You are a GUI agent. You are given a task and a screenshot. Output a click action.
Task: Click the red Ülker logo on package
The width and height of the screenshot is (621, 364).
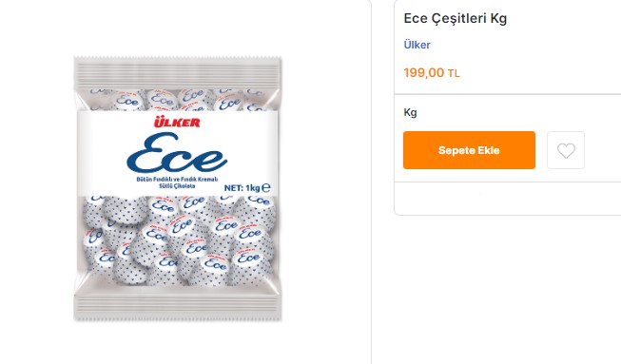pos(177,123)
